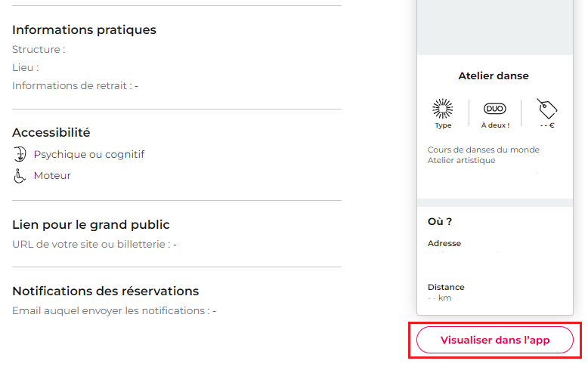Click the Où ? section title
Image resolution: width=588 pixels, height=367 pixels.
(440, 221)
